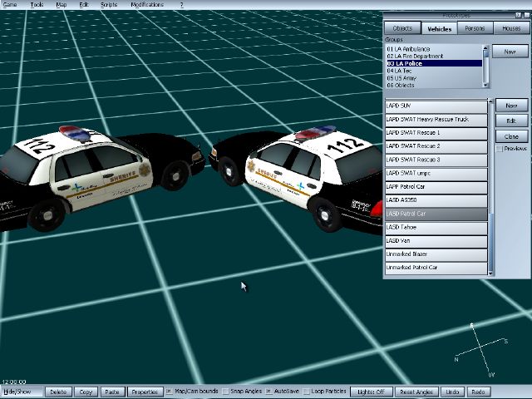Toggle the Lights: Off button
This screenshot has width=532, height=399.
pos(372,392)
